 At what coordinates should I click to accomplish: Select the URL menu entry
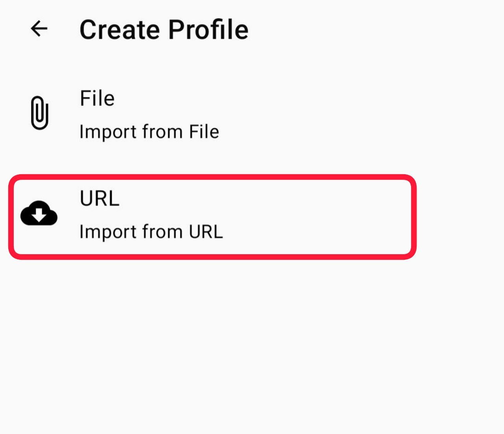coord(213,216)
